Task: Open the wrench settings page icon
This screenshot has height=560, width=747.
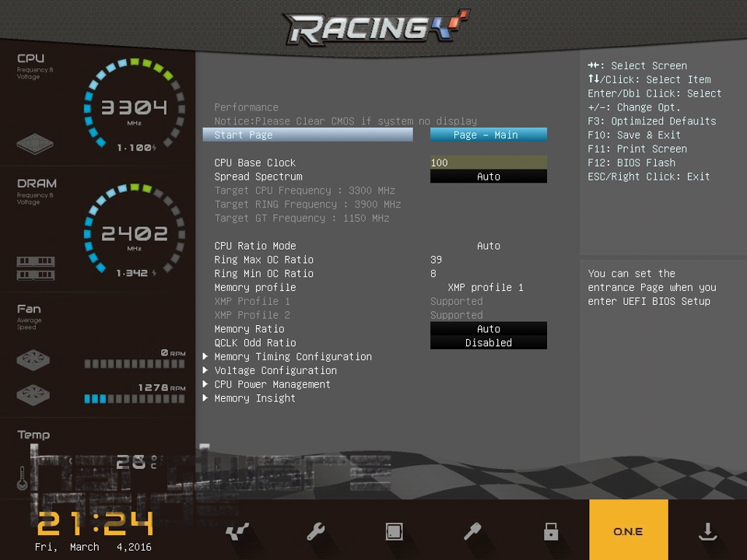Action: coord(315,531)
